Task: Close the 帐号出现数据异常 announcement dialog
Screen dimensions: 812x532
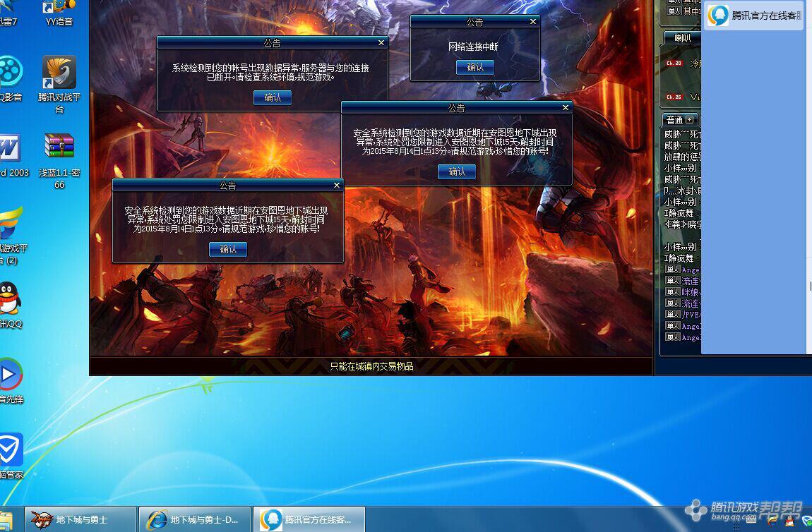Action: click(381, 43)
